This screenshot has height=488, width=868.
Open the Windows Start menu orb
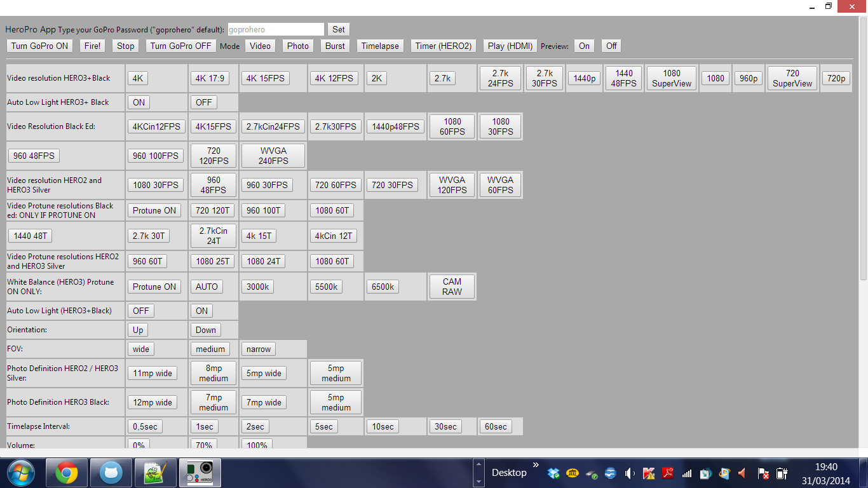pyautogui.click(x=20, y=473)
